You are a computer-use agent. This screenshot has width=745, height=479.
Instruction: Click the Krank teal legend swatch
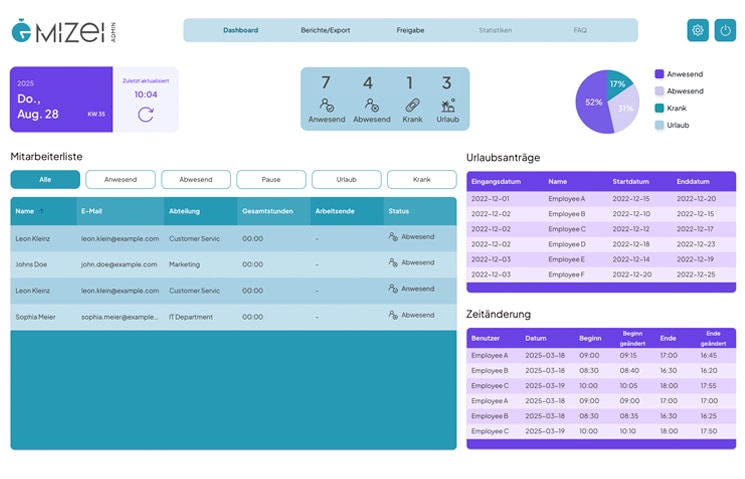tap(659, 108)
